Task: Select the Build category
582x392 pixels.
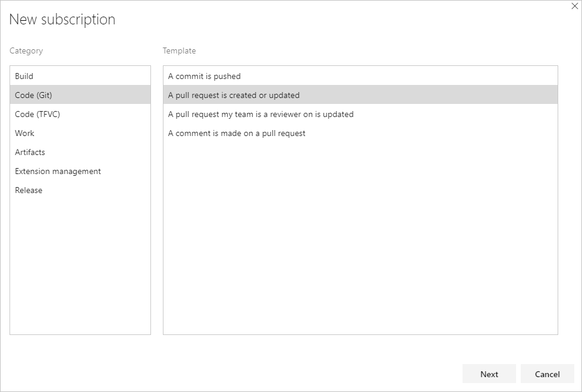Action: (x=80, y=75)
